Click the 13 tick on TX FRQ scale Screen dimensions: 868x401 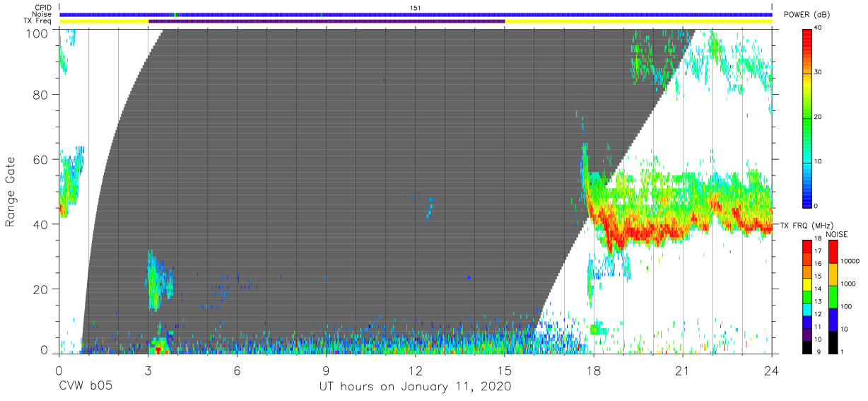pyautogui.click(x=818, y=301)
